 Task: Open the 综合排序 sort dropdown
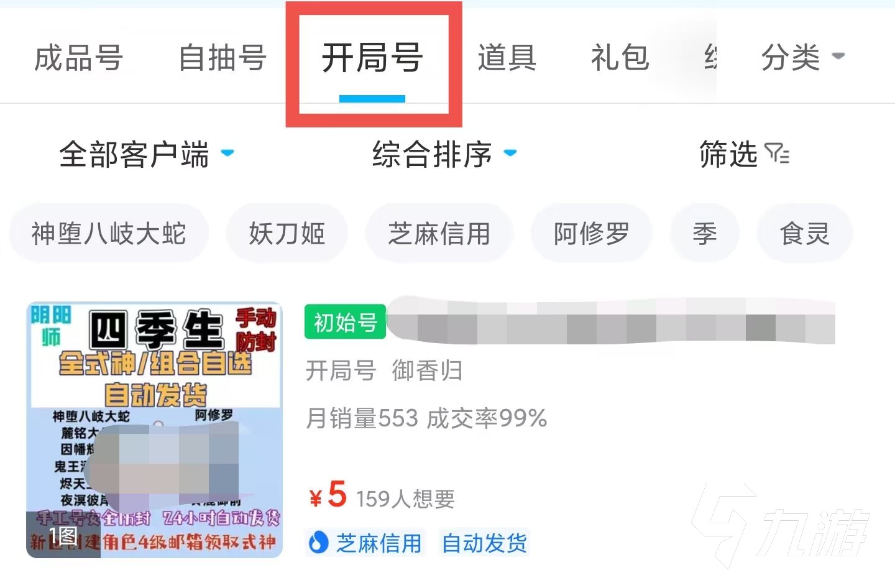pos(444,154)
